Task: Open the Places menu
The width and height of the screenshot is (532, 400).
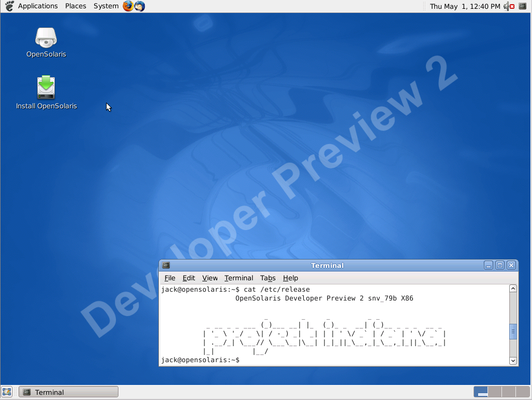Action: 76,6
